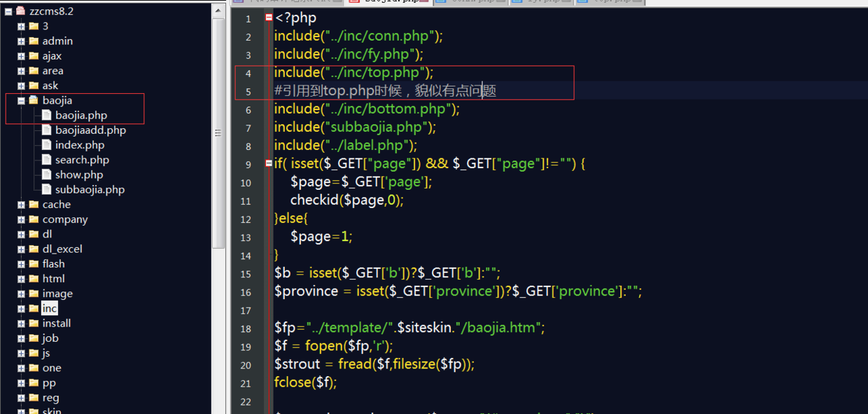
Task: Click the baojia open-folder icon
Action: pyautogui.click(x=34, y=101)
